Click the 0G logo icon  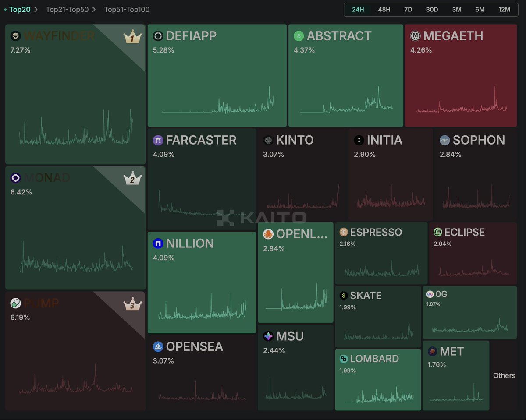click(430, 294)
